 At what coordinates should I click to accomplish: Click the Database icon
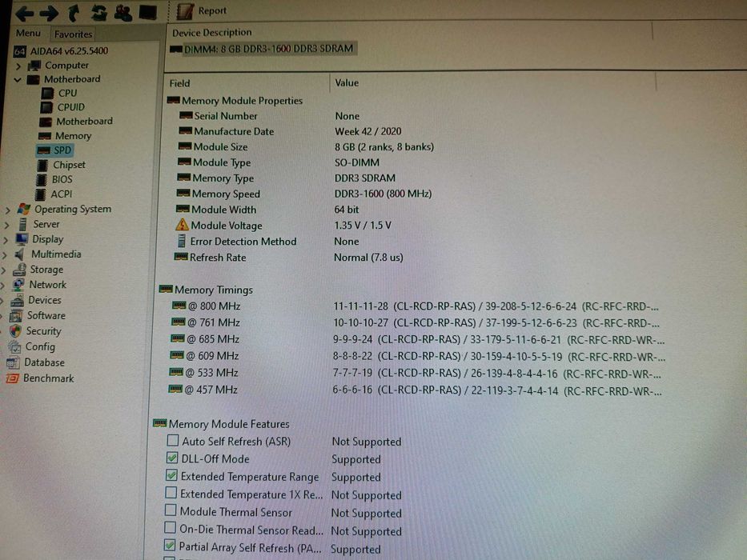[x=12, y=363]
